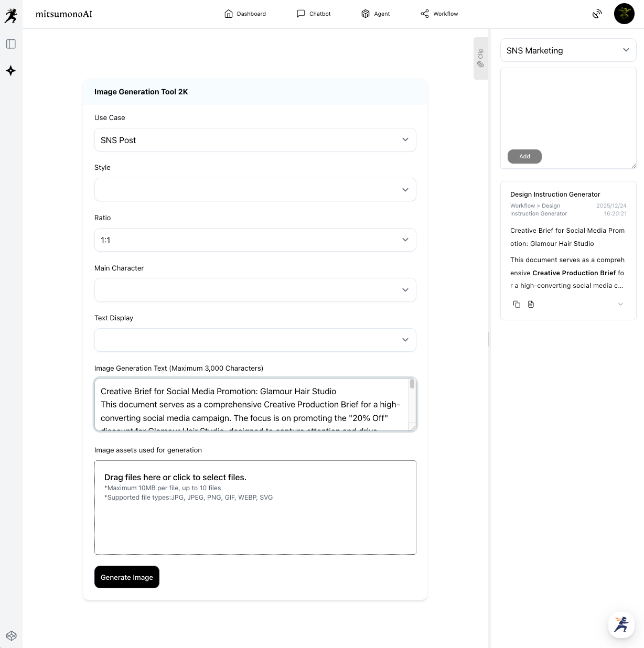Viewport: 644px width, 648px height.
Task: Open the Ratio dropdown showing 1:1
Action: (255, 240)
